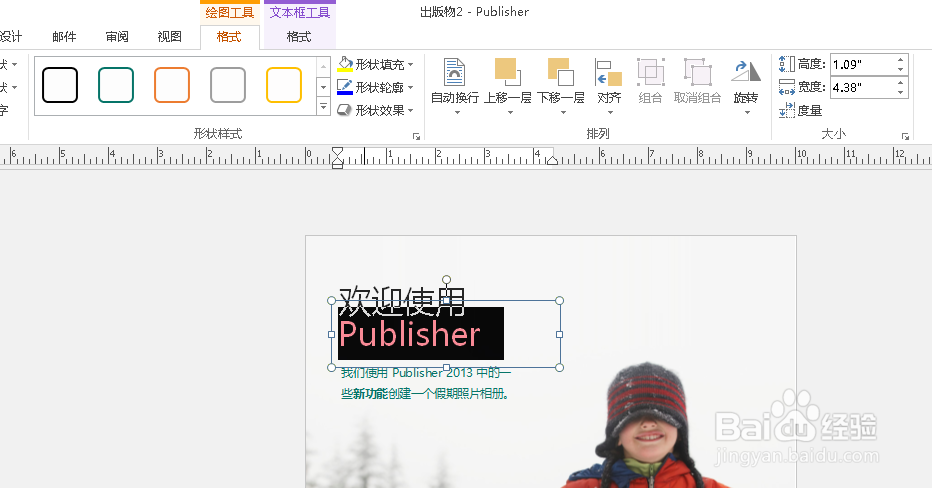
Task: Click the child photo on the page
Action: pos(646,427)
